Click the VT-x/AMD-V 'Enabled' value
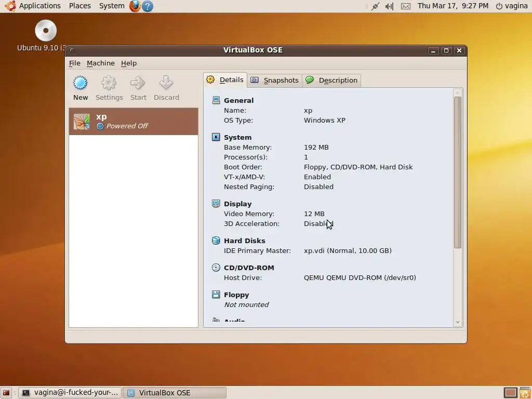Screen dimensions: 532x399 [317, 177]
